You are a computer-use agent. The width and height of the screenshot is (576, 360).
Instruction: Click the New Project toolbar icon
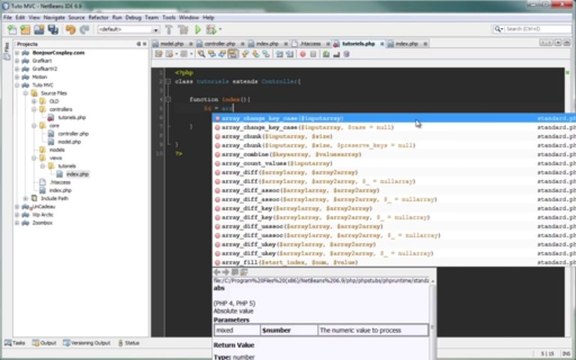[x=25, y=29]
